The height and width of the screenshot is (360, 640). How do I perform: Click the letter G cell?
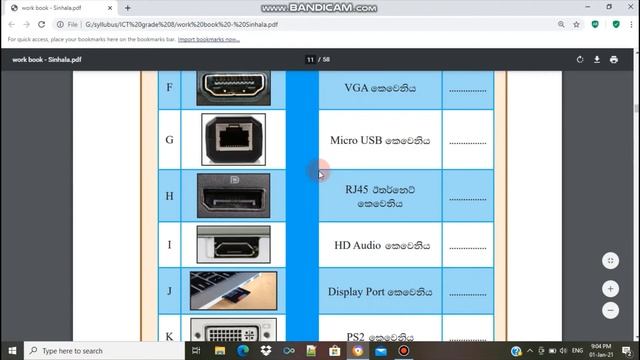(169, 140)
